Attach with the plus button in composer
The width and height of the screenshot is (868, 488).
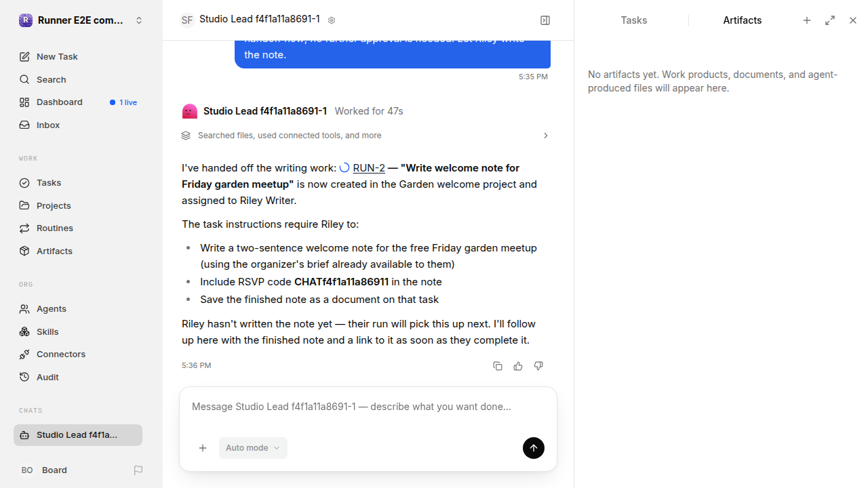coord(203,448)
